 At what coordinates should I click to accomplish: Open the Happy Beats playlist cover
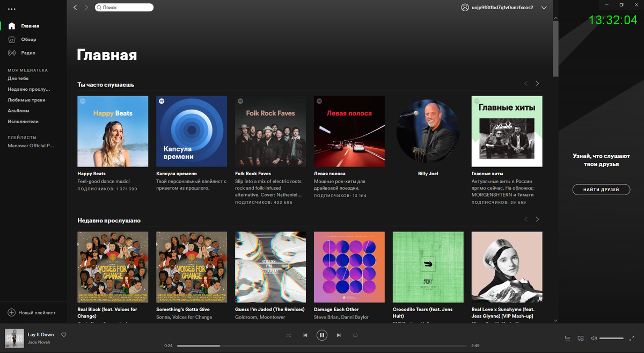[113, 131]
